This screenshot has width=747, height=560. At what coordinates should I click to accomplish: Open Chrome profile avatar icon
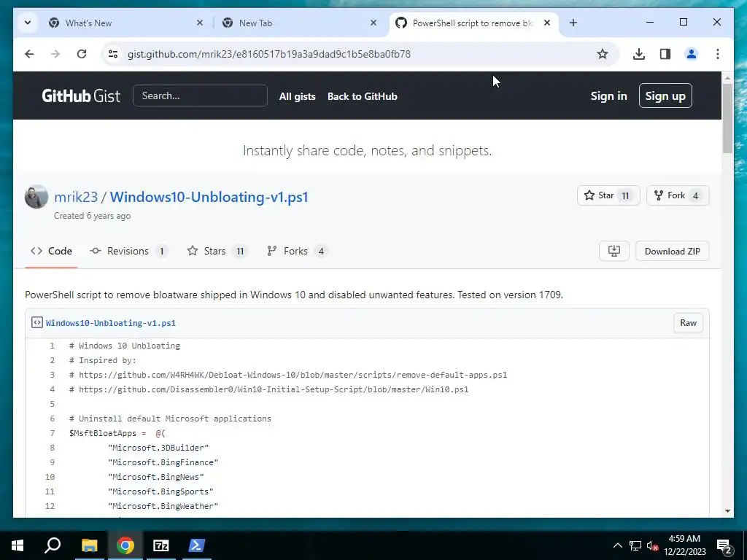(692, 54)
